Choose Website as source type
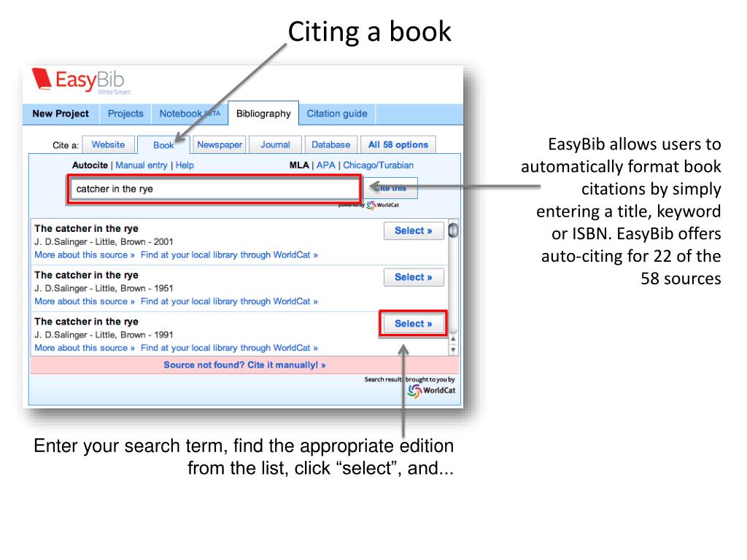Image resolution: width=747 pixels, height=560 pixels. [108, 145]
